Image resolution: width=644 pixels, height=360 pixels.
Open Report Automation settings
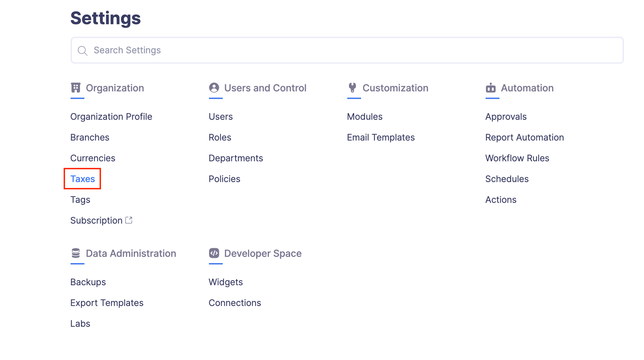point(524,137)
